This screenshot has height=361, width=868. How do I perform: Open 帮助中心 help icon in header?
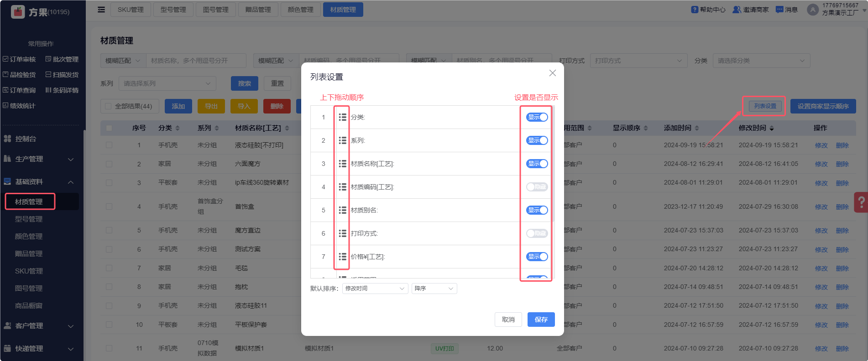click(x=695, y=10)
